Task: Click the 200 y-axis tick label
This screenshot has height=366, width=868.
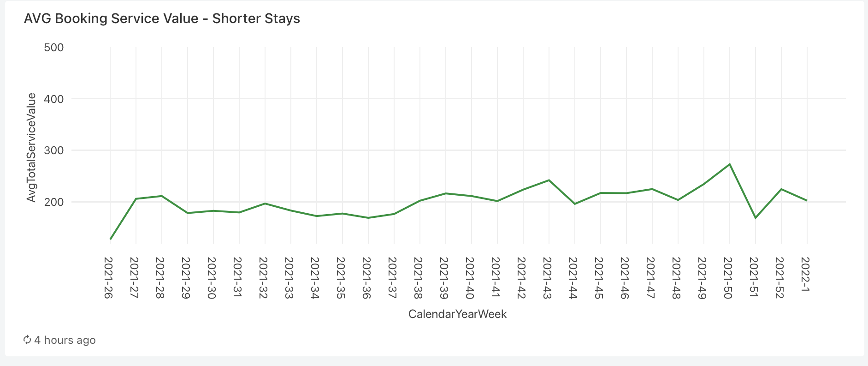Action: pyautogui.click(x=53, y=202)
